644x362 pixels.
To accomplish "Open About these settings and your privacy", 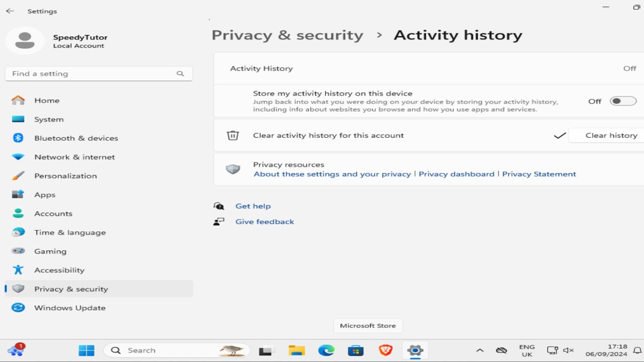I will tap(332, 174).
